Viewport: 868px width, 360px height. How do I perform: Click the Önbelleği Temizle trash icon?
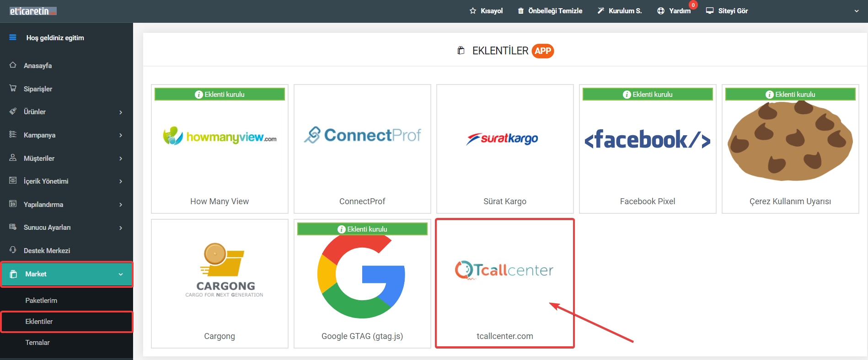coord(520,11)
